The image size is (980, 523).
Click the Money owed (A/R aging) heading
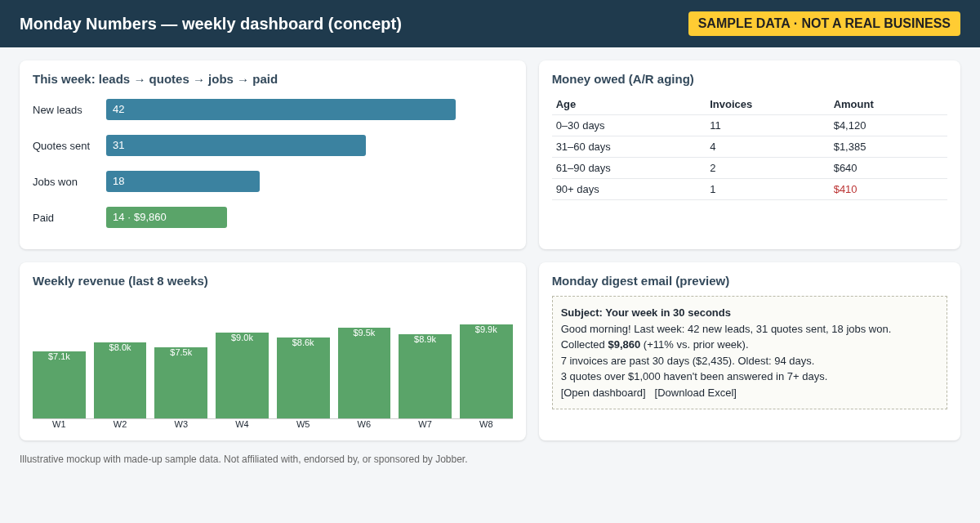click(x=623, y=78)
